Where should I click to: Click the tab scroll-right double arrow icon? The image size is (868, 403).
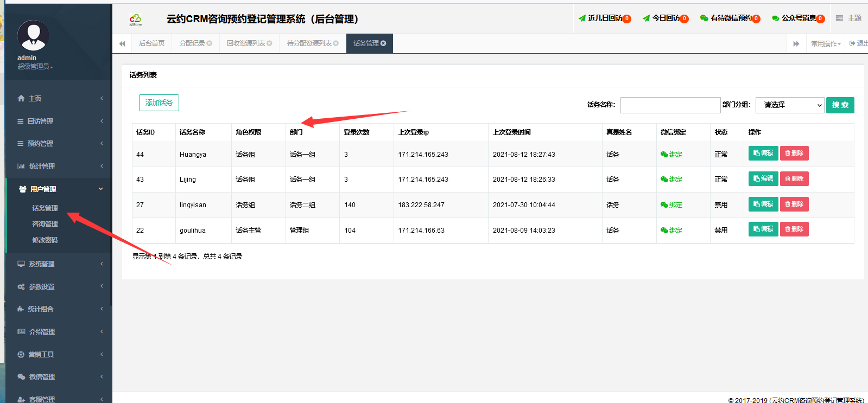point(796,43)
